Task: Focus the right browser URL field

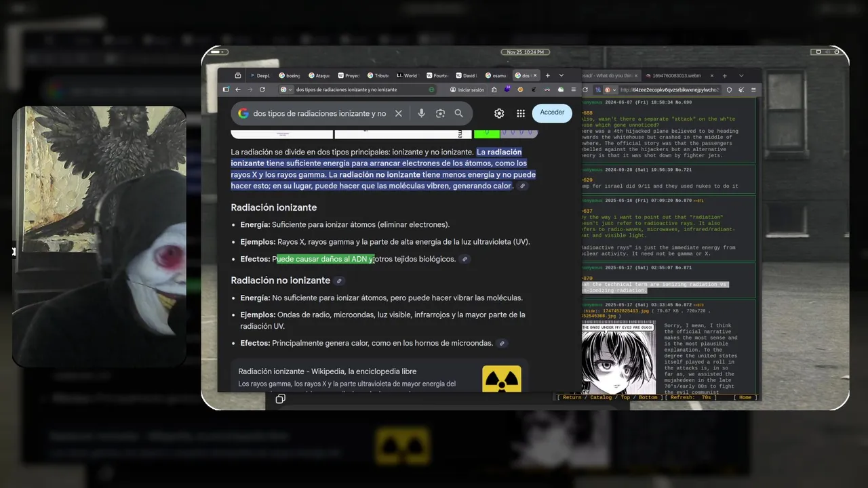Action: pos(670,89)
